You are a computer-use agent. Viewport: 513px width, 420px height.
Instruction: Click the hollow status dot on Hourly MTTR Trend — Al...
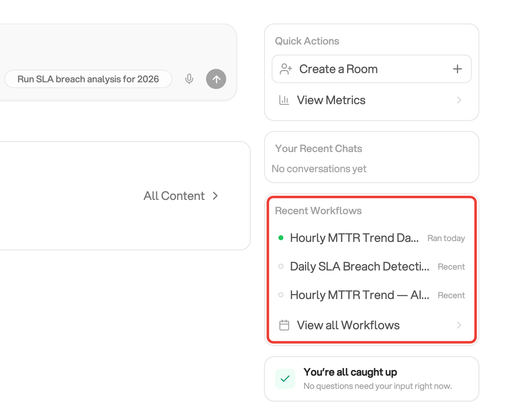(x=281, y=295)
